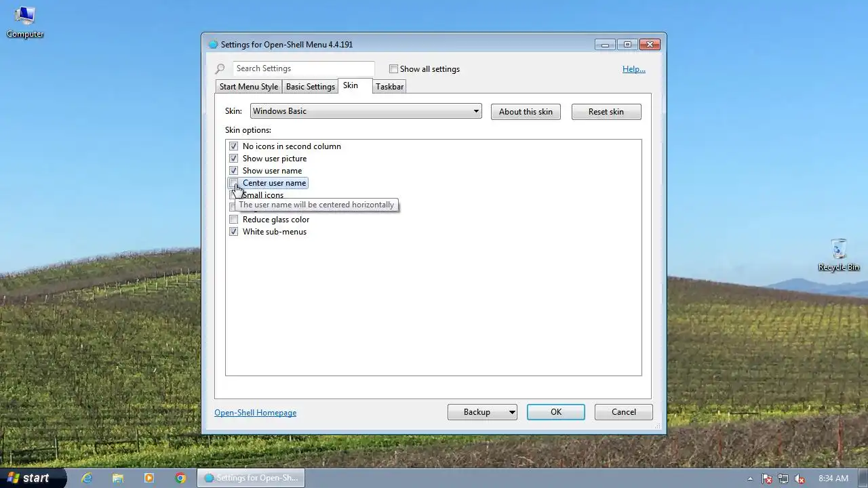
Task: Toggle Show all settings checkbox
Action: 393,69
